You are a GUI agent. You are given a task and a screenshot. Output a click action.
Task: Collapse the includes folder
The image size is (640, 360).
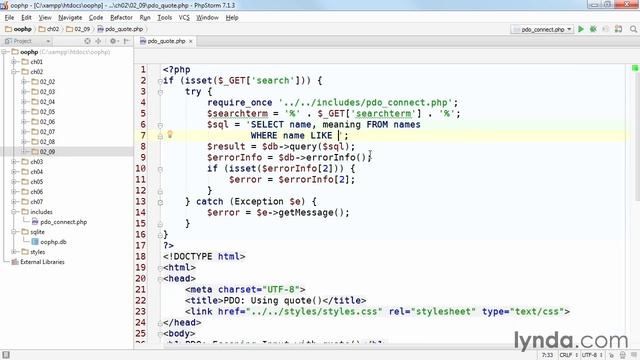pos(14,212)
